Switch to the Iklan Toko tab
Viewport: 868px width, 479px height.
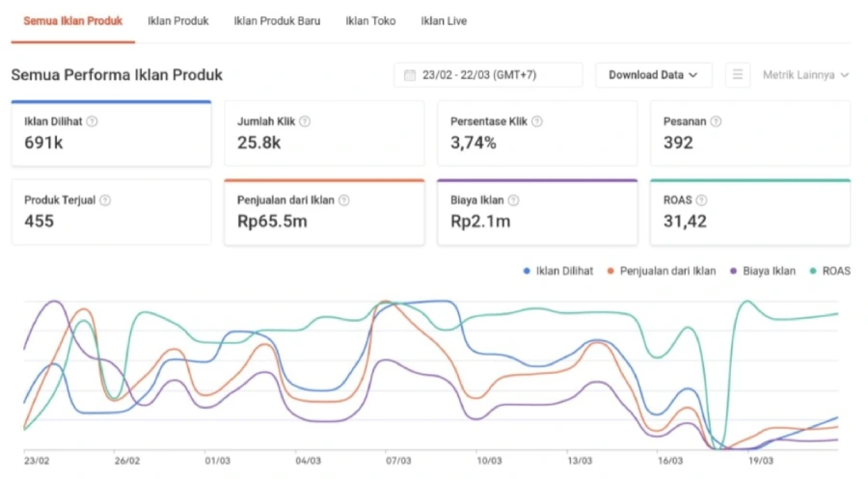(370, 21)
